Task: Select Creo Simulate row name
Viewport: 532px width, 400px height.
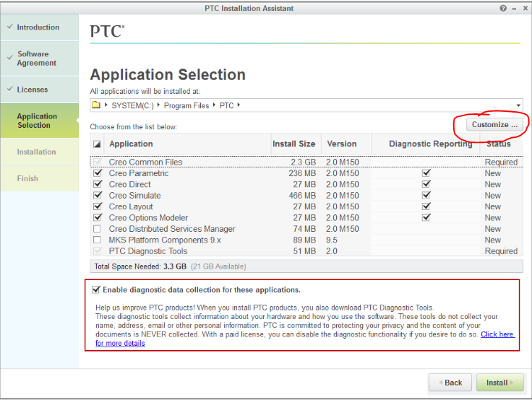Action: tap(134, 196)
